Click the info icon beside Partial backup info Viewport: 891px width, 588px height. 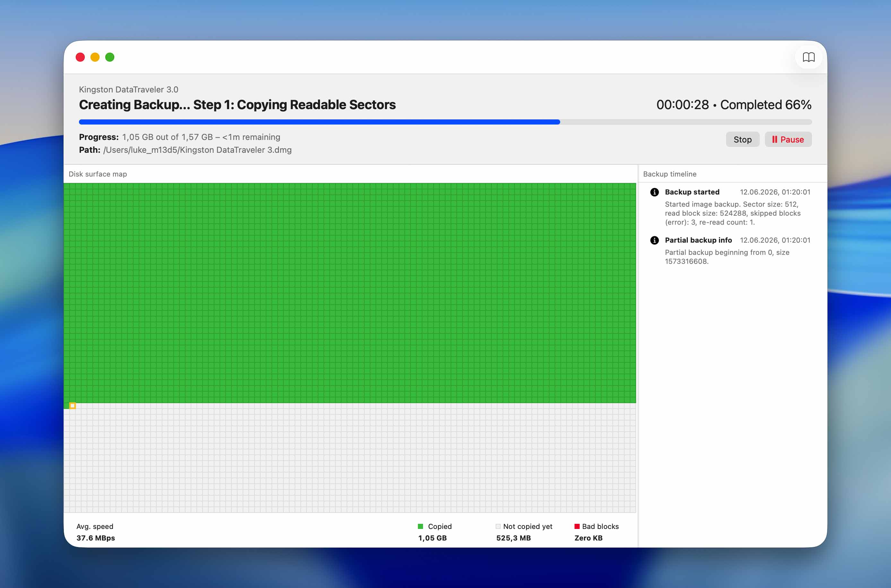pos(654,240)
